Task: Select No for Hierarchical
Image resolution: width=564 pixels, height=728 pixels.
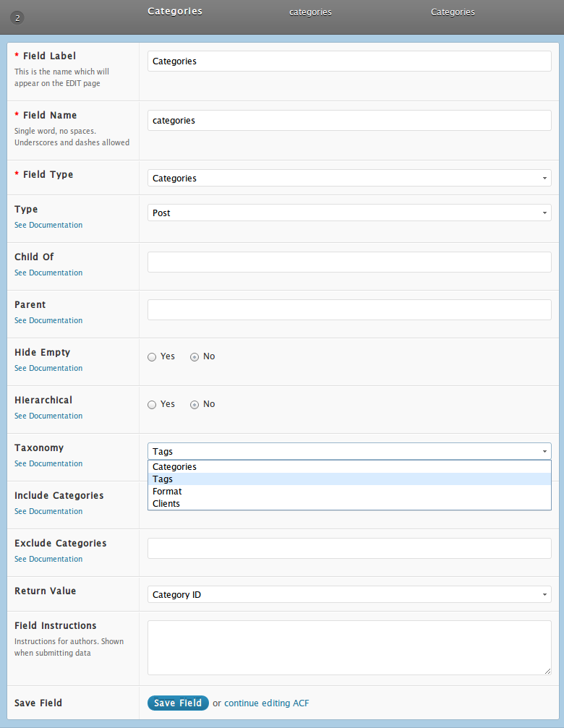Action: click(195, 405)
